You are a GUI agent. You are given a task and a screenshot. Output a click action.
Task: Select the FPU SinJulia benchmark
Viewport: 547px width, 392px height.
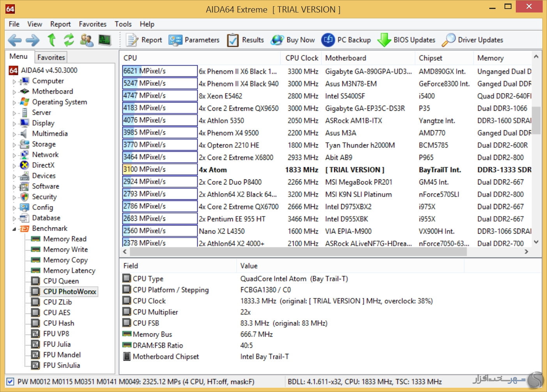point(62,365)
